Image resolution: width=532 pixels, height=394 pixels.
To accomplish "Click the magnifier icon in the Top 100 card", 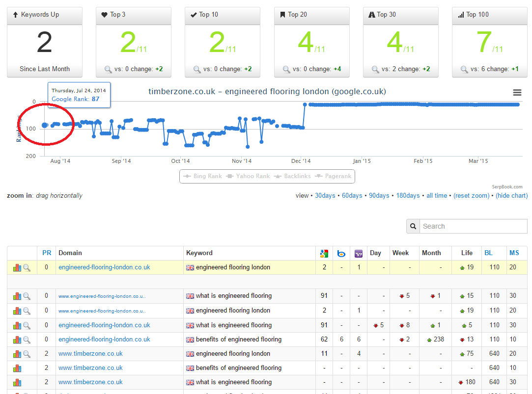I will pos(464,69).
